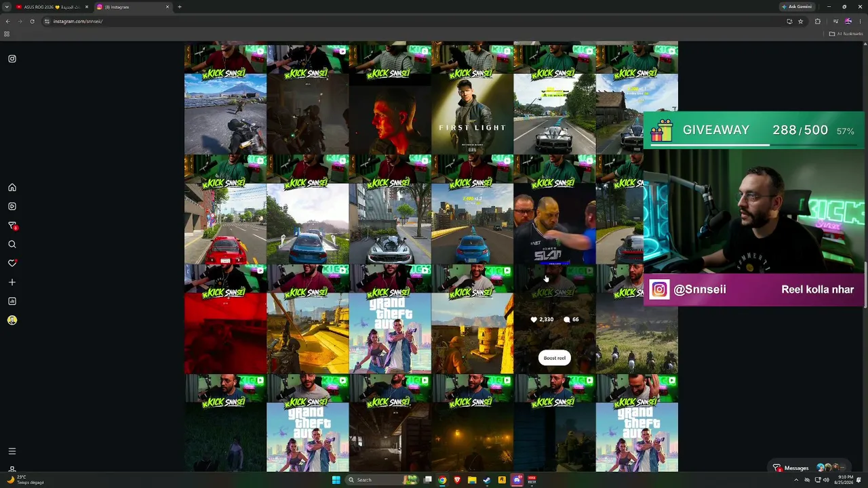Bookmark this page with the star icon
This screenshot has width=868, height=488.
801,21
